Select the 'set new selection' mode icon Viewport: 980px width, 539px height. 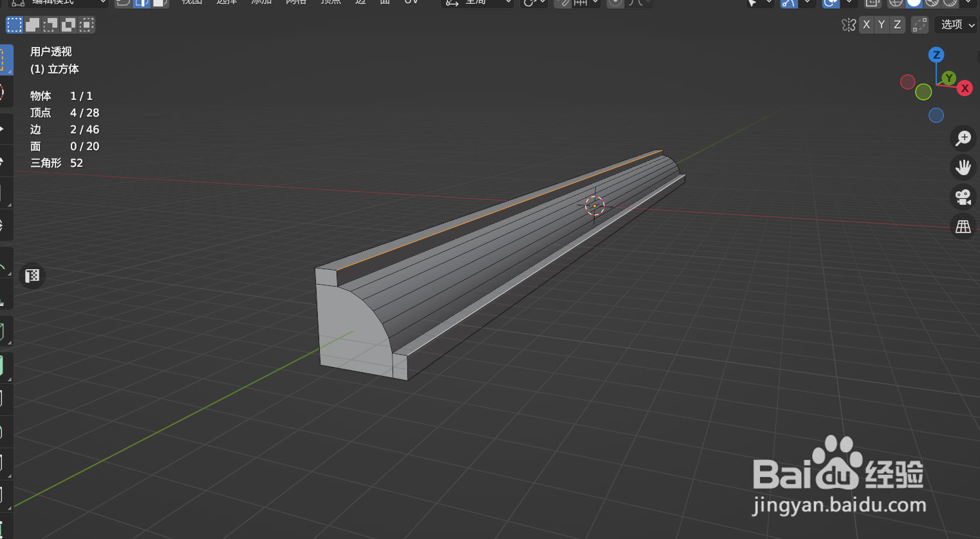coord(14,25)
